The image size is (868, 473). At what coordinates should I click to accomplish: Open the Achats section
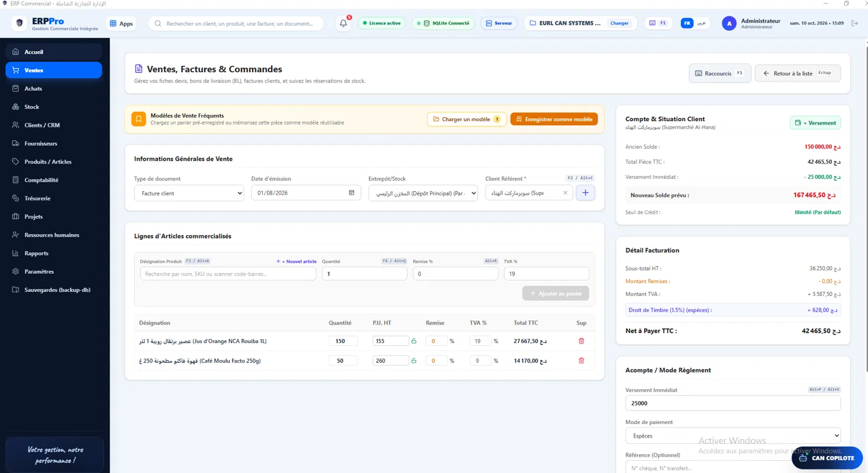(54, 89)
